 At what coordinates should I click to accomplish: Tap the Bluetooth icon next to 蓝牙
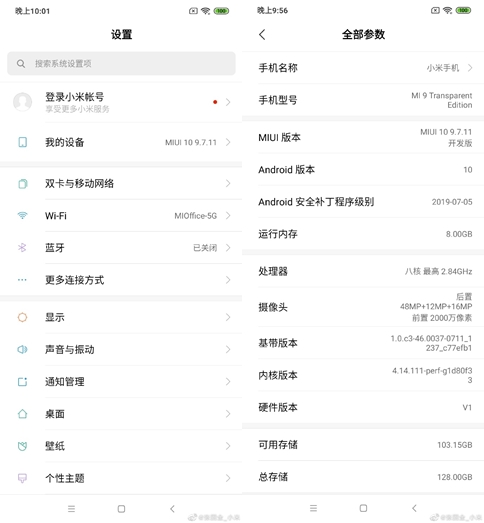tap(22, 247)
